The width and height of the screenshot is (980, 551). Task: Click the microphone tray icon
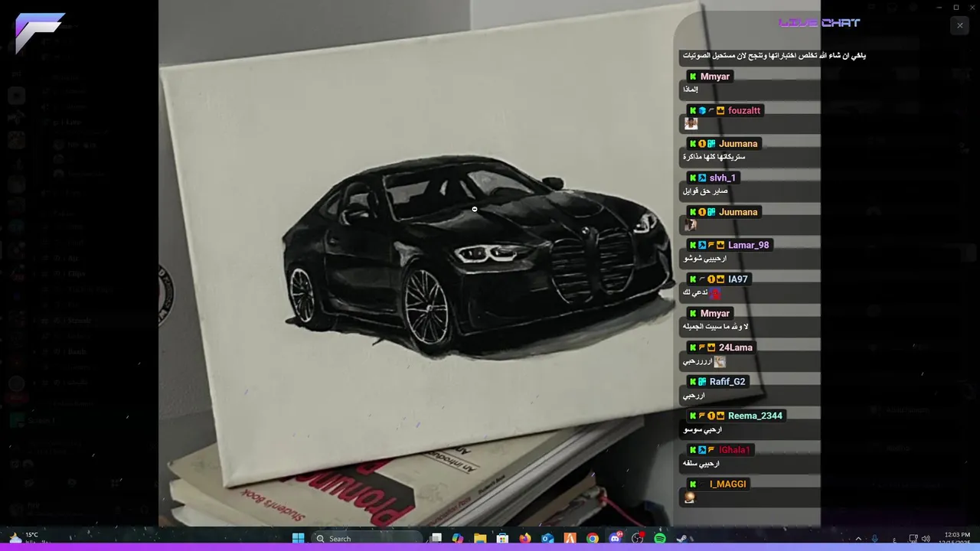[875, 539]
